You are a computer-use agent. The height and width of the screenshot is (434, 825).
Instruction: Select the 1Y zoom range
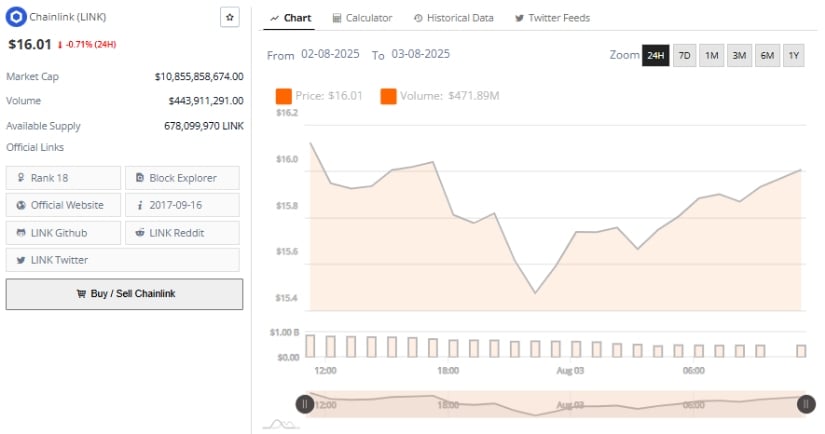click(793, 55)
